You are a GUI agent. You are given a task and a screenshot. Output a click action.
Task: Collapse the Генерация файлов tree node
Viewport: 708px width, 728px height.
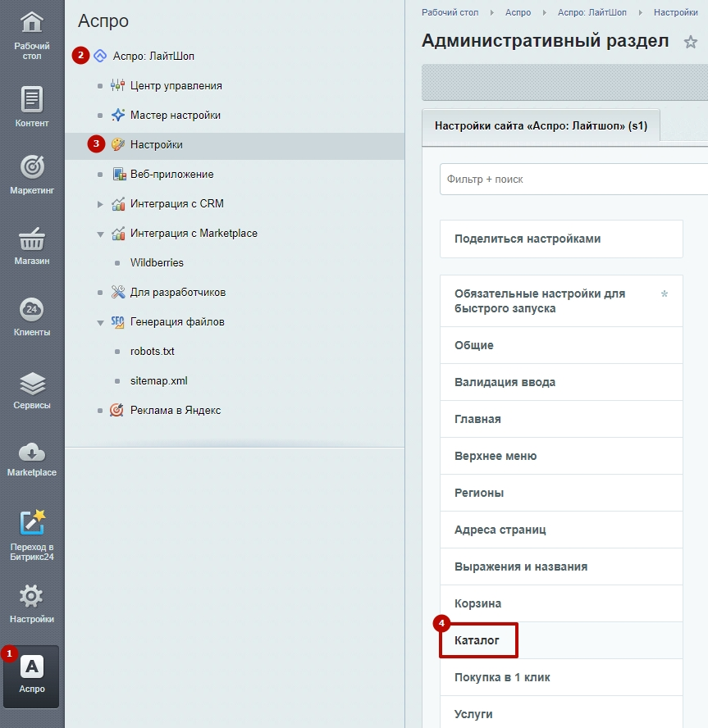pos(100,322)
